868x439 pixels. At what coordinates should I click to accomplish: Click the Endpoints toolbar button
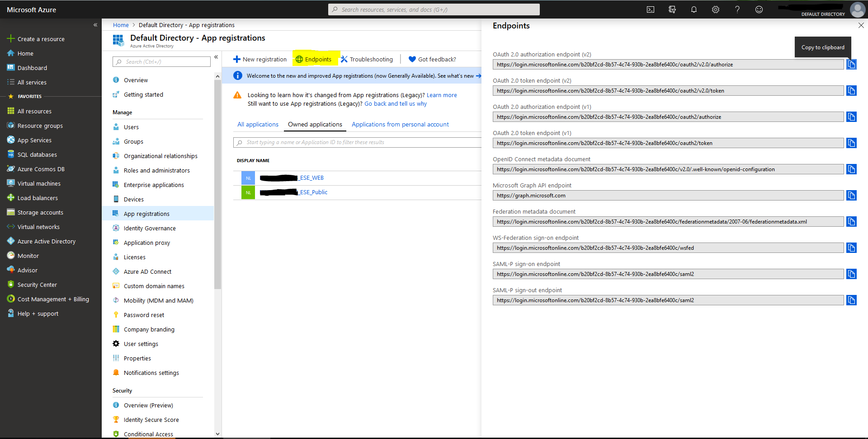pos(314,59)
